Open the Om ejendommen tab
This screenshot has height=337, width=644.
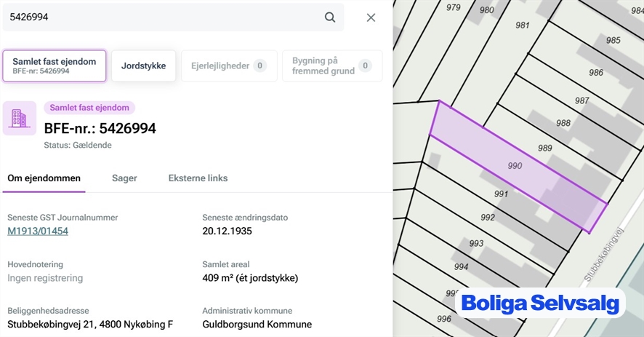(x=44, y=178)
